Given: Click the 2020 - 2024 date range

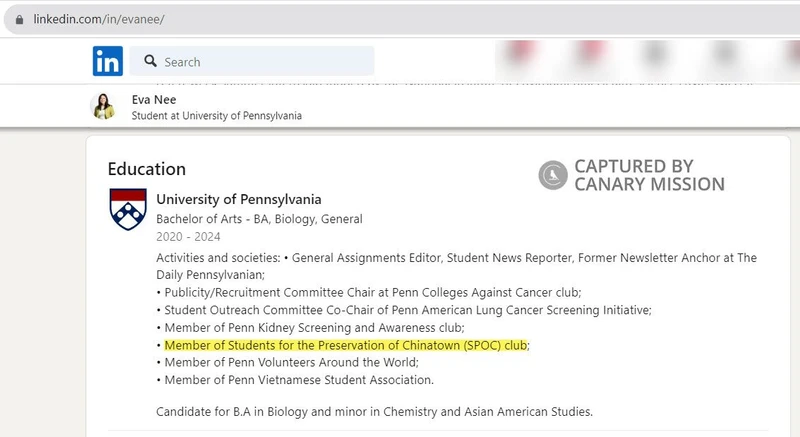Looking at the screenshot, I should tap(189, 238).
